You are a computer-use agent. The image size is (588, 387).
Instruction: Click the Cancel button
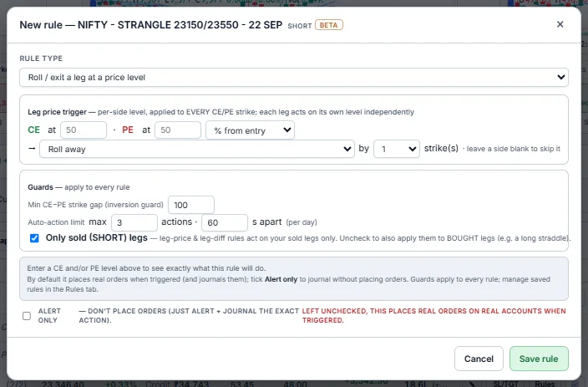pyautogui.click(x=479, y=359)
